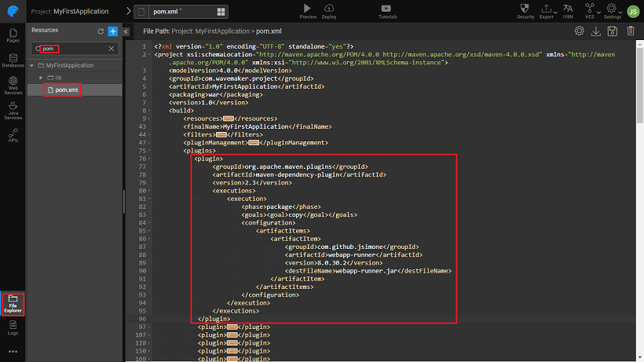Viewport: 644px width, 362px height.
Task: Open the Export dropdown menu
Action: [547, 10]
